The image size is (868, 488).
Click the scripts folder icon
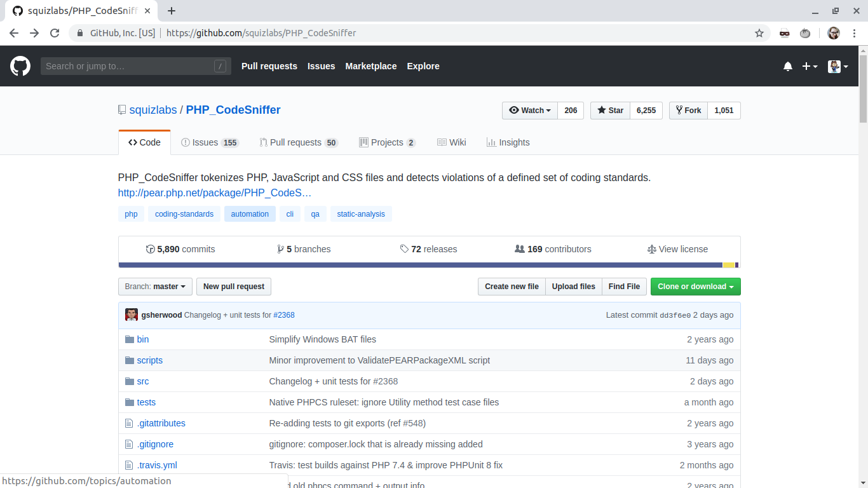(x=130, y=360)
